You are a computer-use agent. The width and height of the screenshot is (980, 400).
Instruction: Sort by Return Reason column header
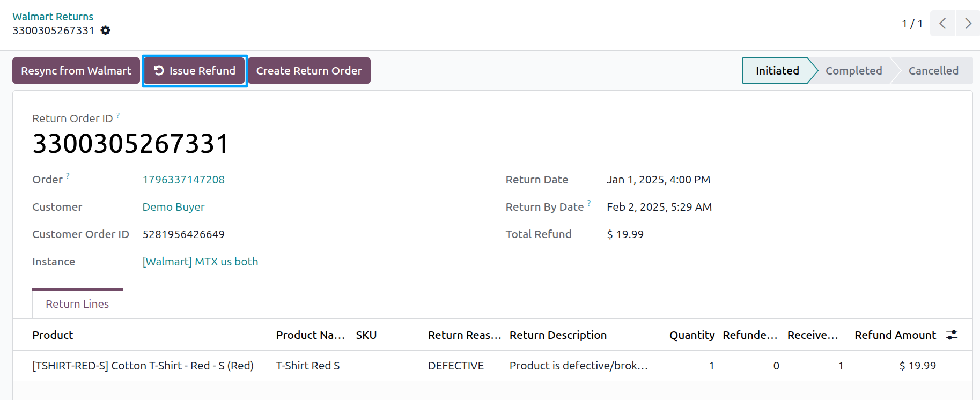(465, 335)
